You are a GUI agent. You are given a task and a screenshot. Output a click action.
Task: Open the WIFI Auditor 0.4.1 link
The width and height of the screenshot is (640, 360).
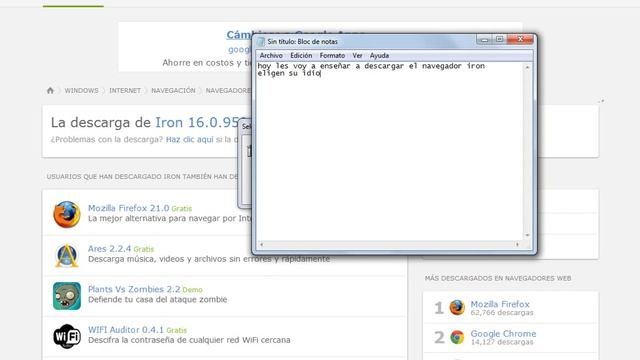pyautogui.click(x=126, y=330)
